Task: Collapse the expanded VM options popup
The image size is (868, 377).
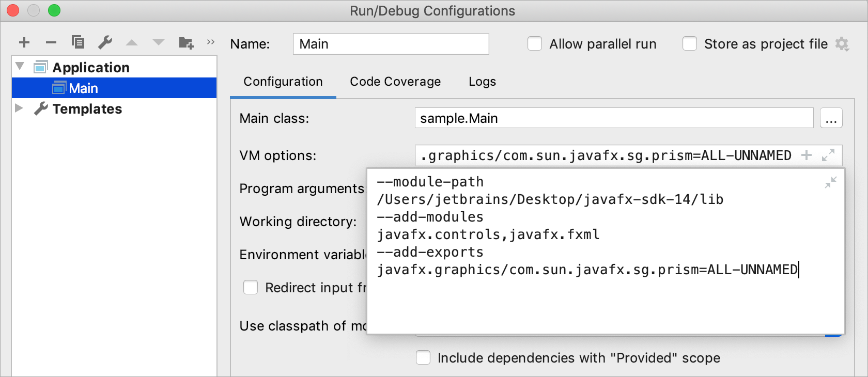Action: [x=831, y=182]
